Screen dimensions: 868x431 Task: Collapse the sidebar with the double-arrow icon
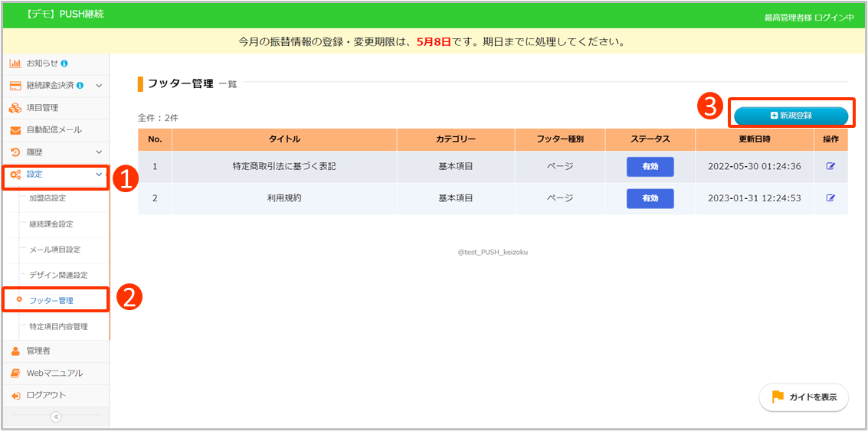click(55, 416)
